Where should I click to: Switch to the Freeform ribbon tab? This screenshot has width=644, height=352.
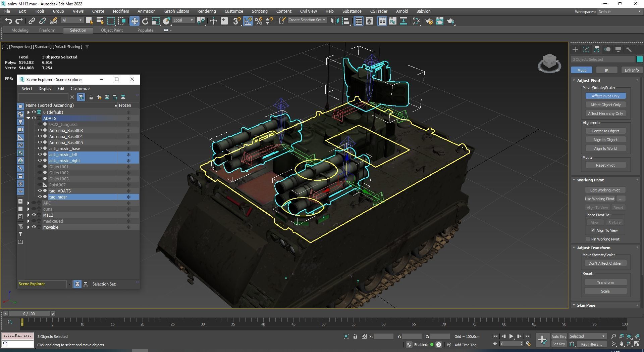tap(47, 30)
